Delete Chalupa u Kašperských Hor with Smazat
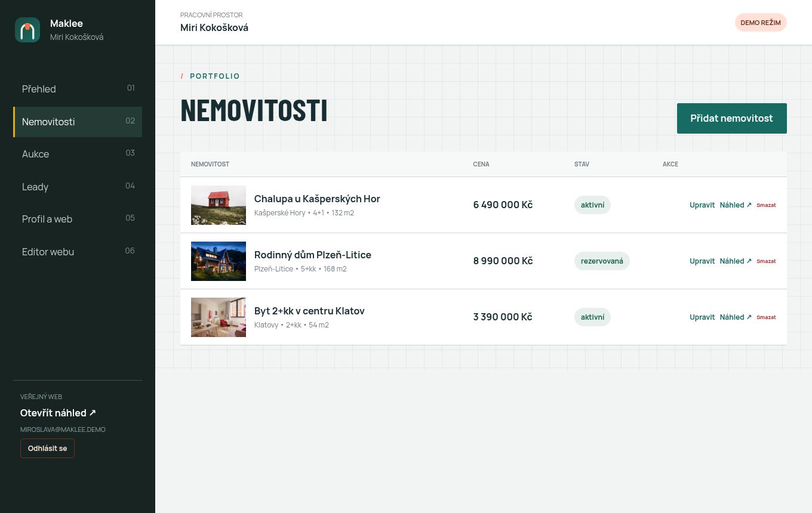The height and width of the screenshot is (513, 812). pos(766,205)
